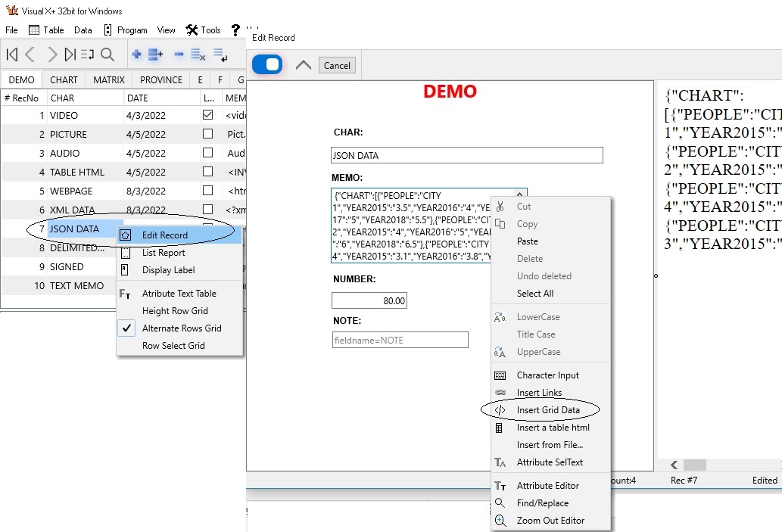
Task: Switch to the CHART tab
Action: click(x=64, y=79)
